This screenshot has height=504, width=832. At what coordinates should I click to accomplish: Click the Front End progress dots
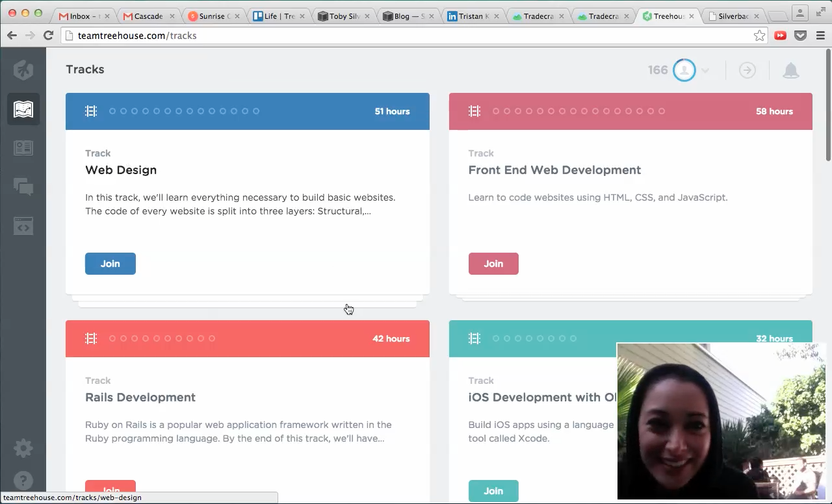pyautogui.click(x=578, y=111)
